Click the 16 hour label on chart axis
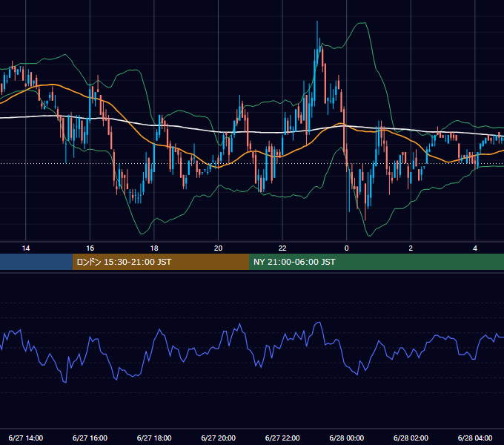The image size is (504, 445). click(90, 248)
